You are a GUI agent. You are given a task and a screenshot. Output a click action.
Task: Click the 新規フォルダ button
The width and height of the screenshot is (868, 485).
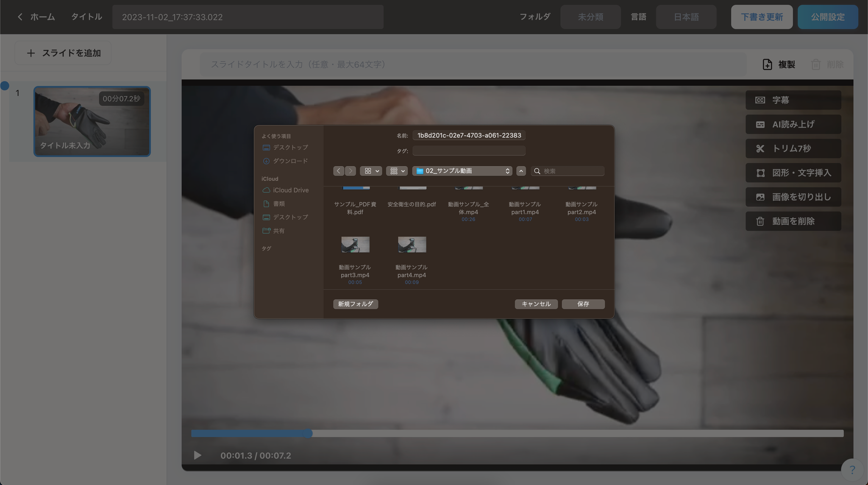click(x=355, y=304)
